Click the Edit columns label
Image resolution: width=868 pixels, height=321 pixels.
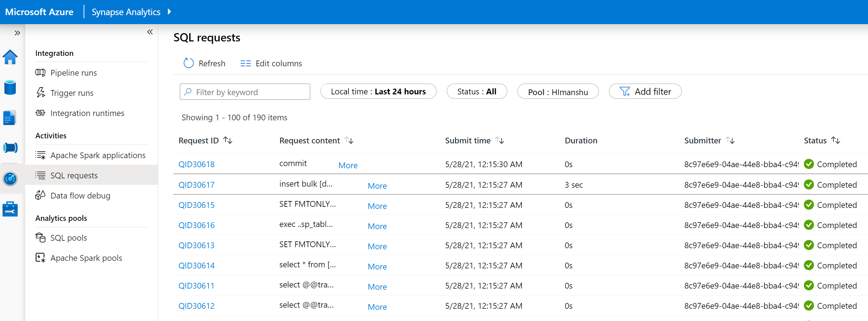point(279,63)
